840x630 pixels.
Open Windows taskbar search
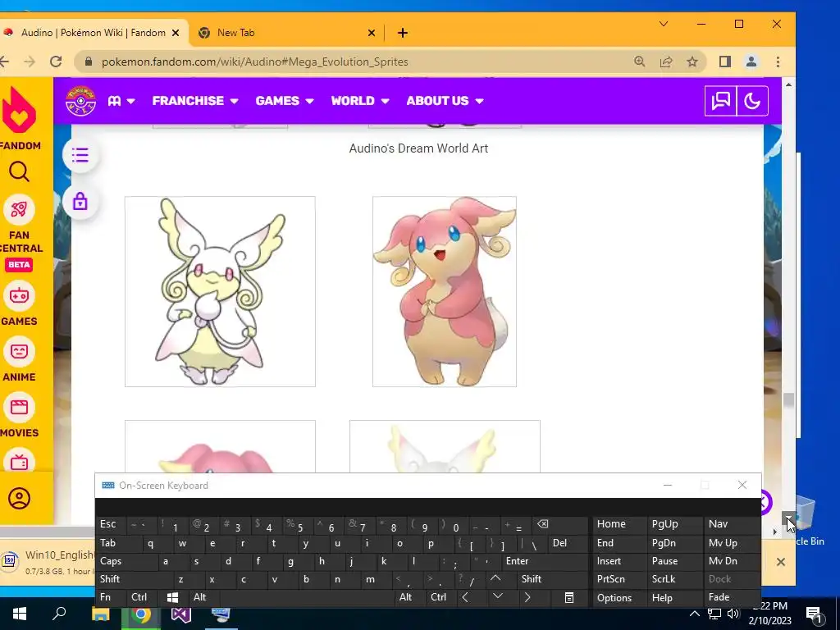point(59,614)
